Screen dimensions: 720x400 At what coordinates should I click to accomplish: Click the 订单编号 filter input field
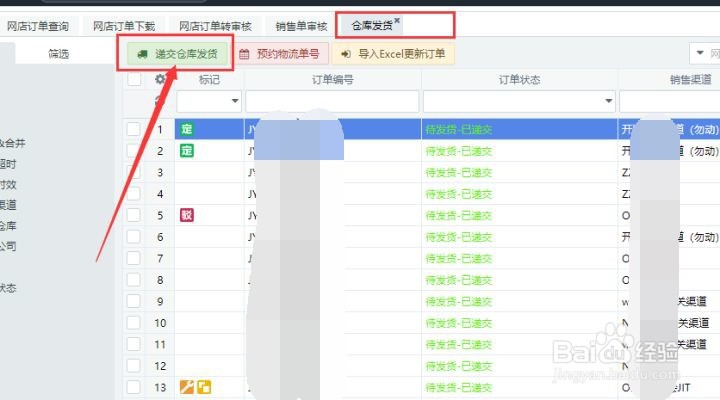tap(332, 101)
